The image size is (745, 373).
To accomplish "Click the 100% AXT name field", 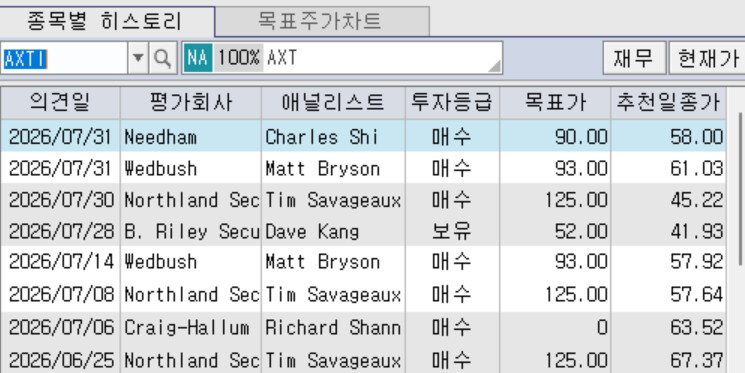I will point(342,58).
